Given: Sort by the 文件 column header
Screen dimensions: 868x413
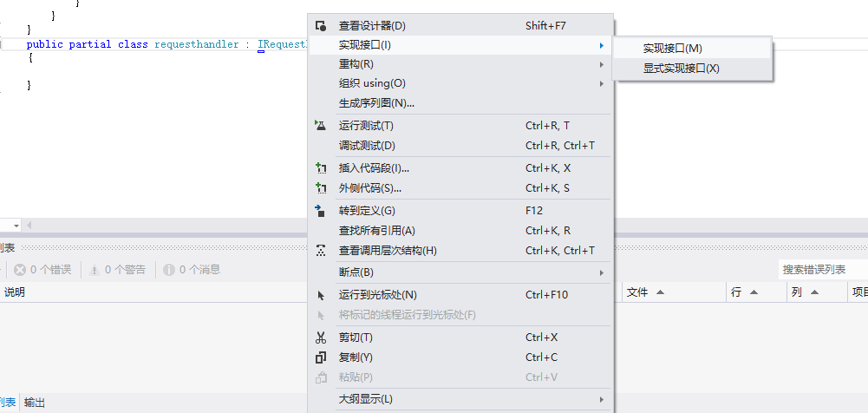Looking at the screenshot, I should [674, 292].
